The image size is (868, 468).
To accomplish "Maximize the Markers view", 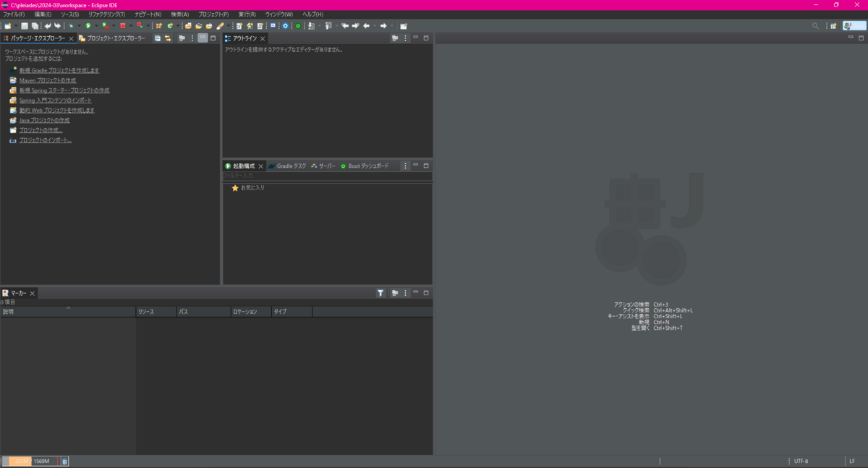I will click(426, 293).
